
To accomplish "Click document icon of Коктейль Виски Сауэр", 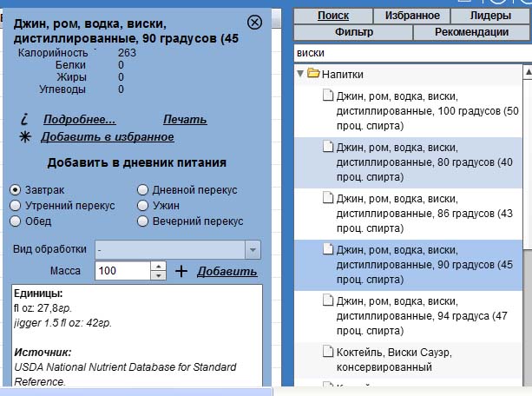I will [328, 352].
